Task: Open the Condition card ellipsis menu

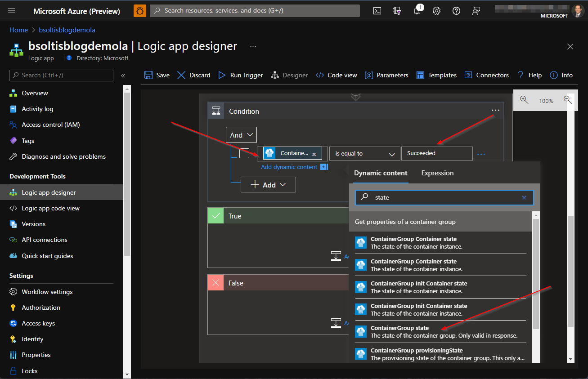Action: (x=495, y=111)
